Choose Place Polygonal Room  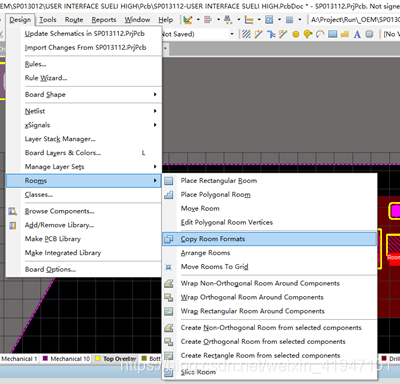(x=269, y=195)
